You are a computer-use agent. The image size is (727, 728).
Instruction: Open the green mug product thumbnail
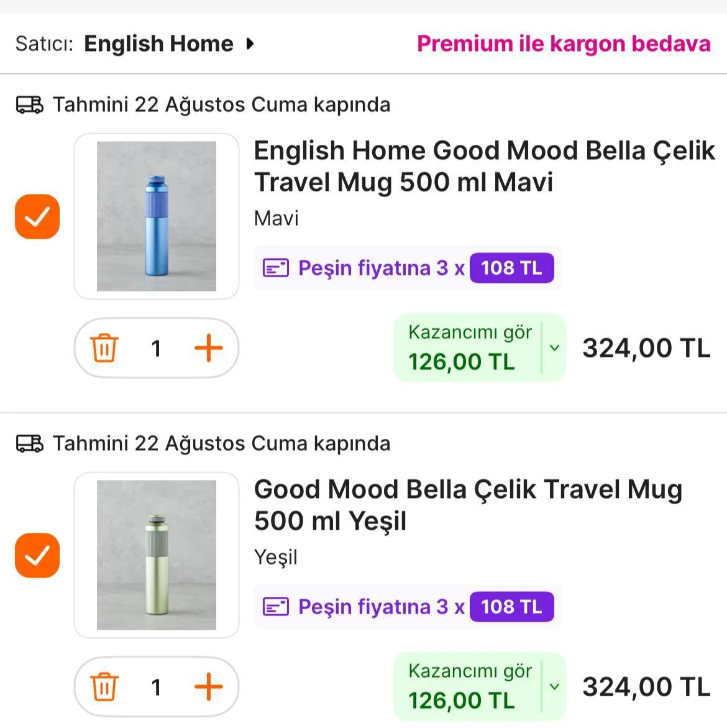(157, 555)
